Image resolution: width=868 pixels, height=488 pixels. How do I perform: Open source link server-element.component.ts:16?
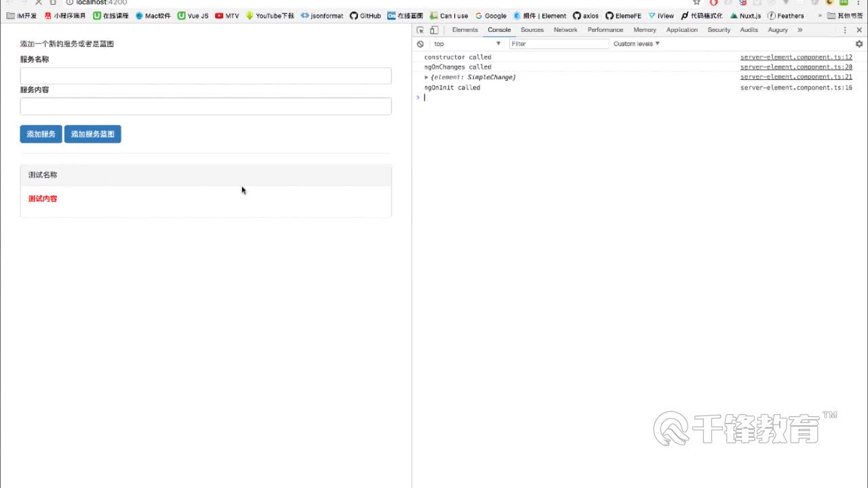point(796,87)
